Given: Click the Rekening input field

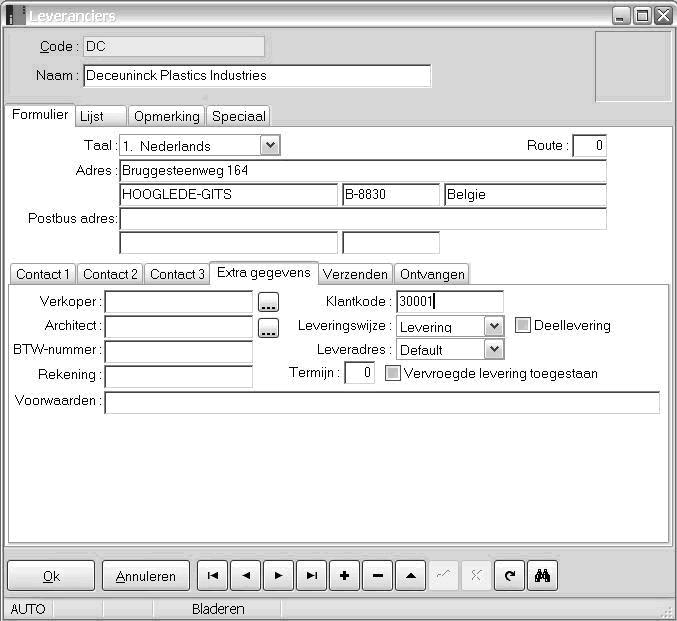Looking at the screenshot, I should pos(179,377).
